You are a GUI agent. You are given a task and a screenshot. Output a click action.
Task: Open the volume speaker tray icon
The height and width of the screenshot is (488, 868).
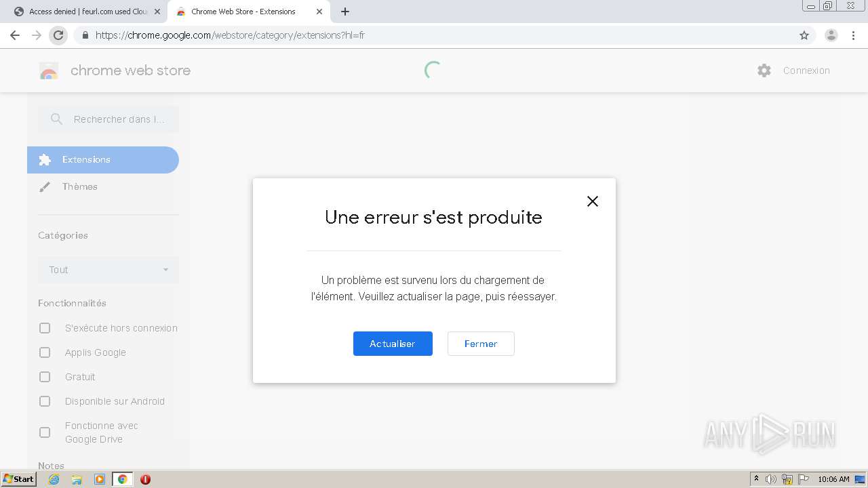click(x=771, y=479)
